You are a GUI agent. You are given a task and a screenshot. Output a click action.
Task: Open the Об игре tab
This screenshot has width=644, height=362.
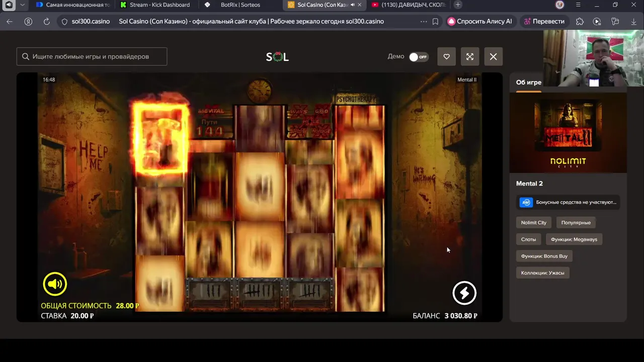[529, 82]
